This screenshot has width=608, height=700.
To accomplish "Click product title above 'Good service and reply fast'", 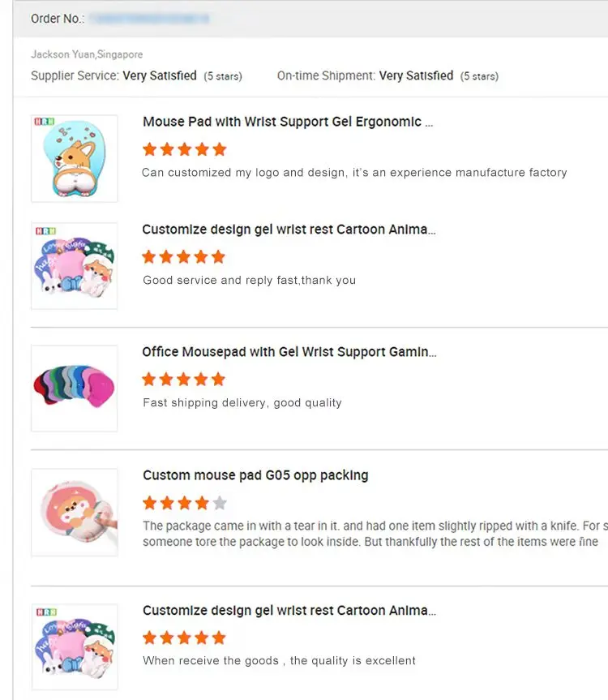I will pos(289,230).
